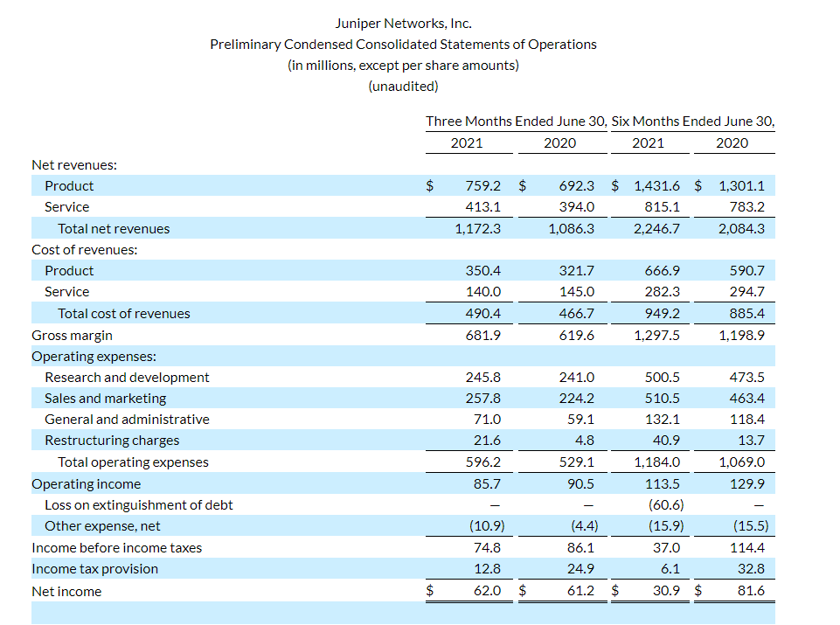Screen dimensions: 840x625
Task: Select the 'Cost of revenues:' section label
Action: [x=84, y=250]
